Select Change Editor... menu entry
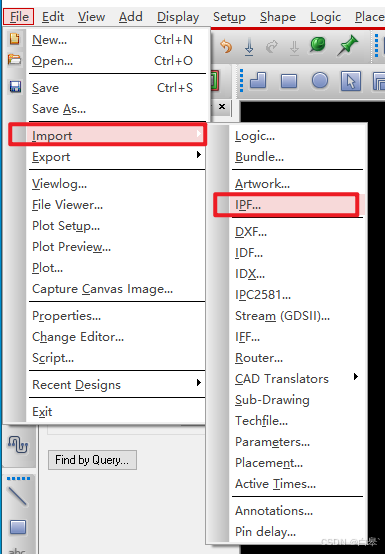 point(117,337)
